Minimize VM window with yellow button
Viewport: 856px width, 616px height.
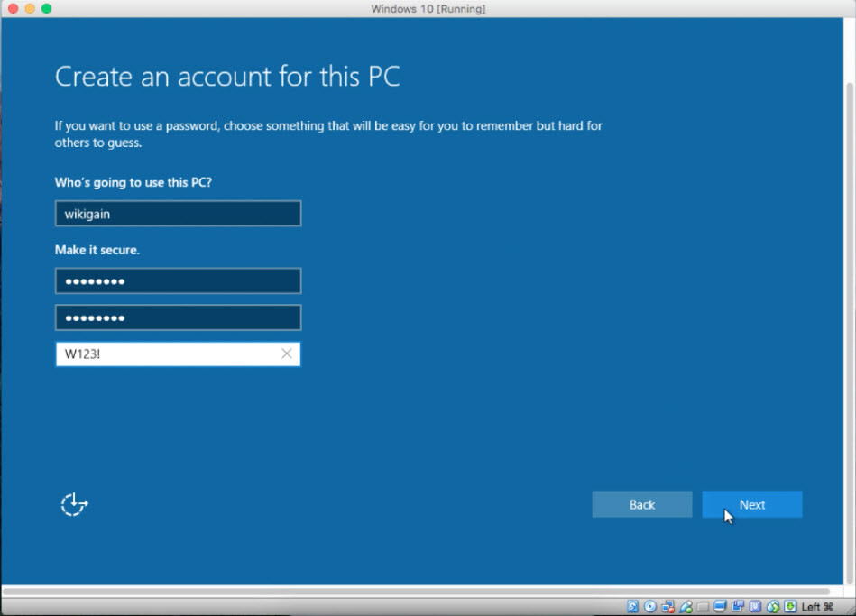(x=30, y=8)
